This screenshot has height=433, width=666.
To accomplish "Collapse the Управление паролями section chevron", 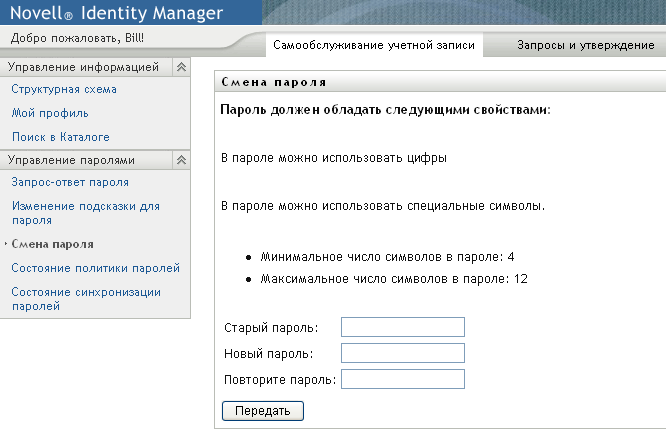I will pos(181,159).
